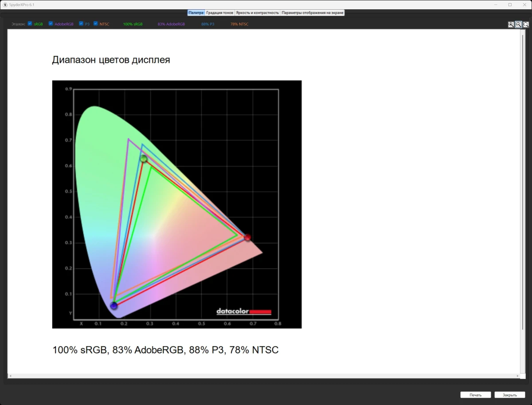Click the horizontal scrollbar right arrow

(x=517, y=376)
